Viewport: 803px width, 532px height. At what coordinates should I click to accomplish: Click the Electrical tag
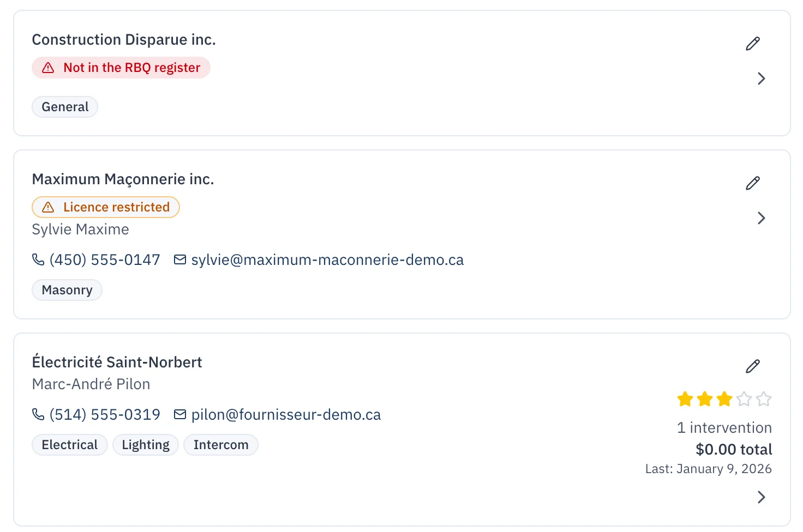[x=70, y=445]
